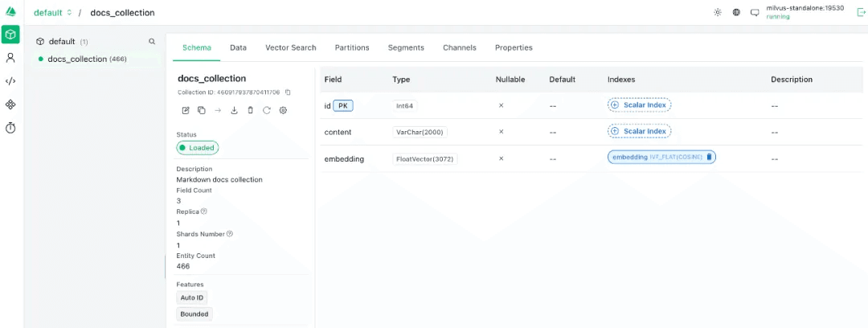Open the Partitions tab

[352, 47]
